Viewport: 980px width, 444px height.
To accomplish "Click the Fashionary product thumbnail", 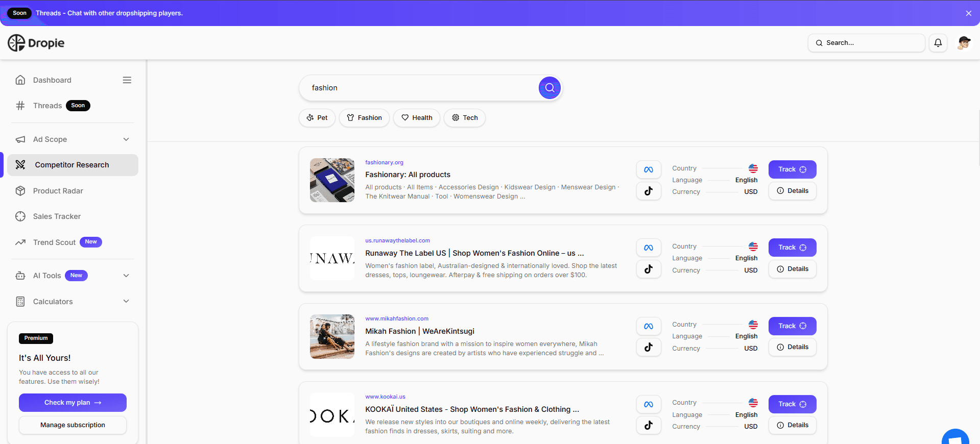I will tap(332, 180).
